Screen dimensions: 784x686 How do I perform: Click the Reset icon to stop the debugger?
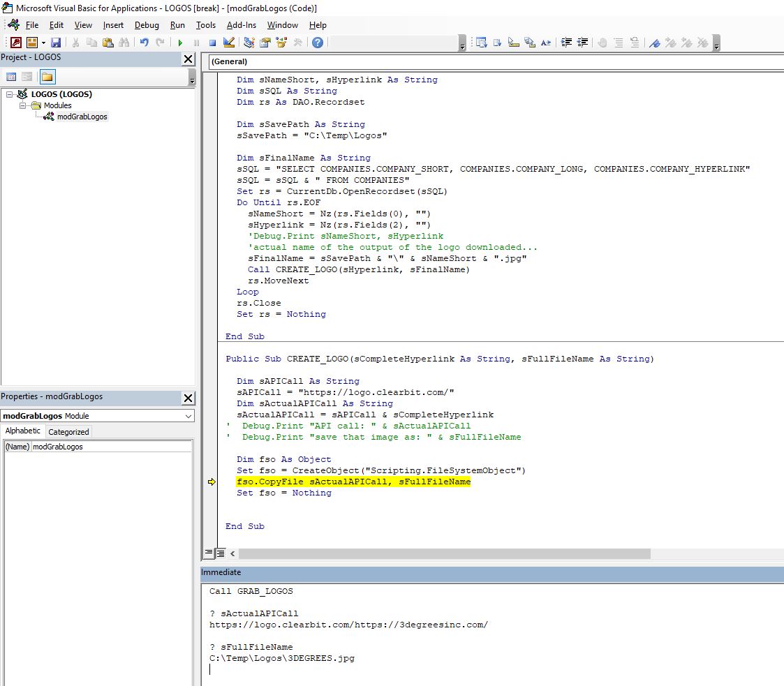(212, 42)
